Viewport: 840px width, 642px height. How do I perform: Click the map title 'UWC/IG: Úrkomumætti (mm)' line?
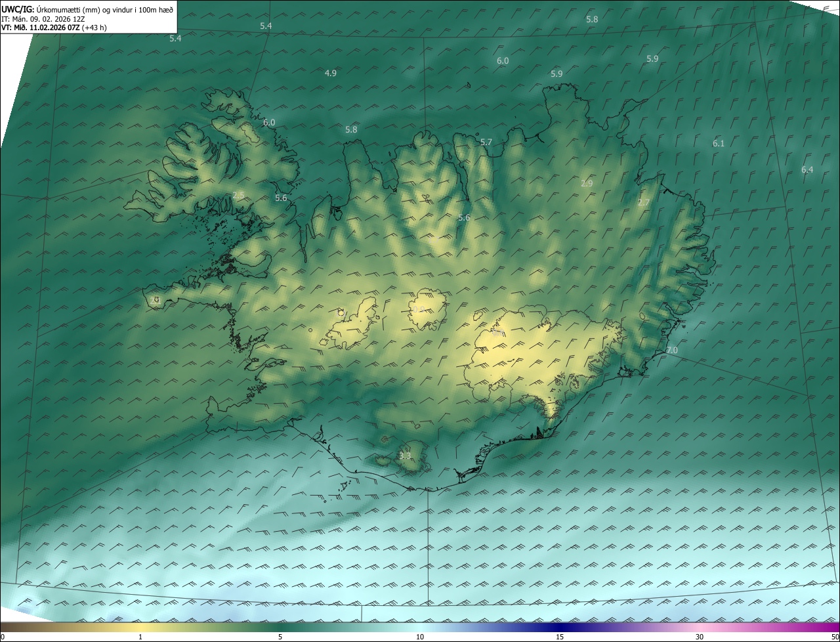(x=87, y=9)
